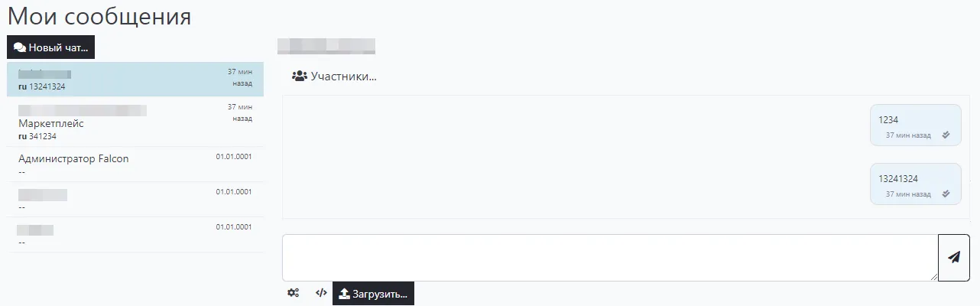The width and height of the screenshot is (980, 306).
Task: Click the read checkmark on message 1234
Action: pos(946,135)
